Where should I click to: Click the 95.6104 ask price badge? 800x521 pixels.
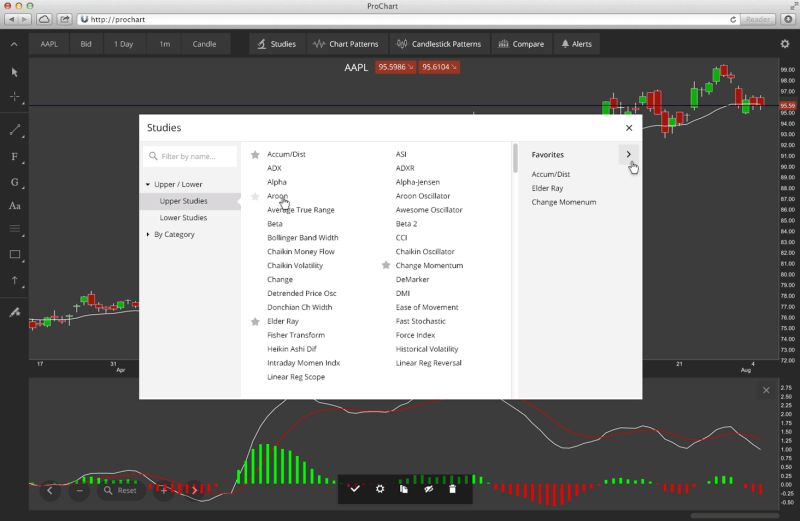(x=439, y=67)
